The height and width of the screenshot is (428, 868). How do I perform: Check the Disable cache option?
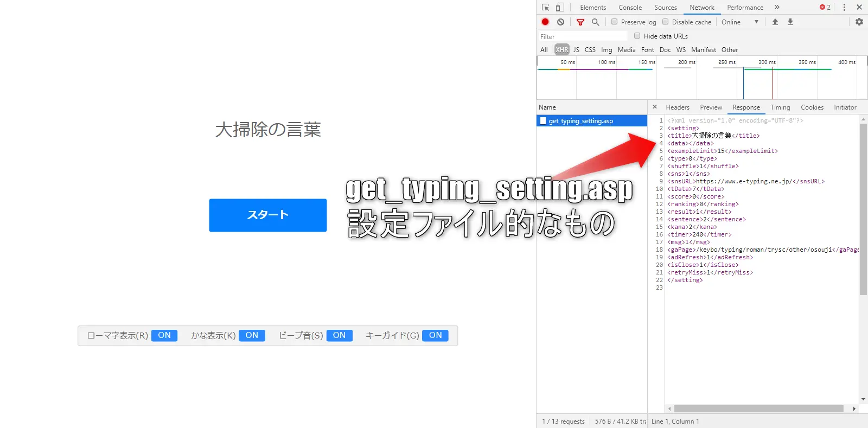pos(665,22)
